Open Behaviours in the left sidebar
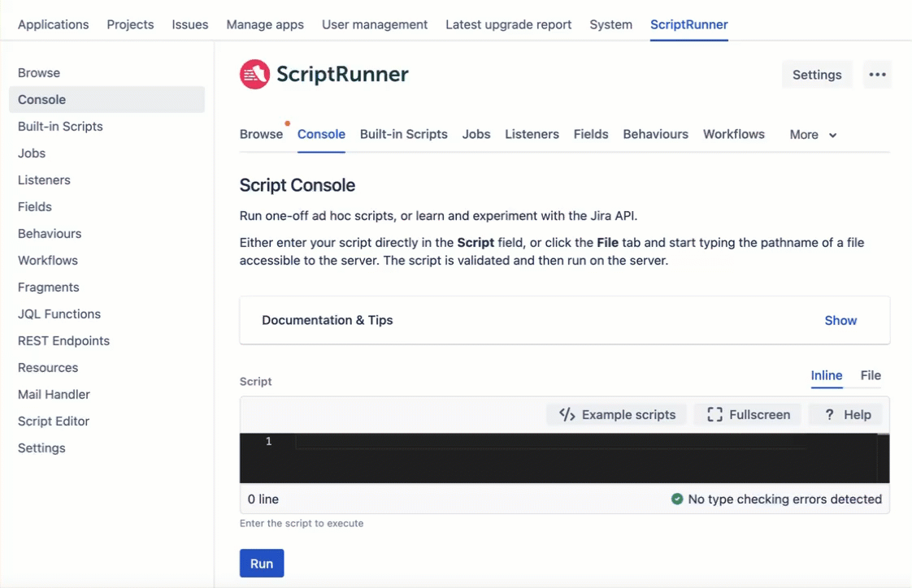The height and width of the screenshot is (588, 912). [x=50, y=233]
